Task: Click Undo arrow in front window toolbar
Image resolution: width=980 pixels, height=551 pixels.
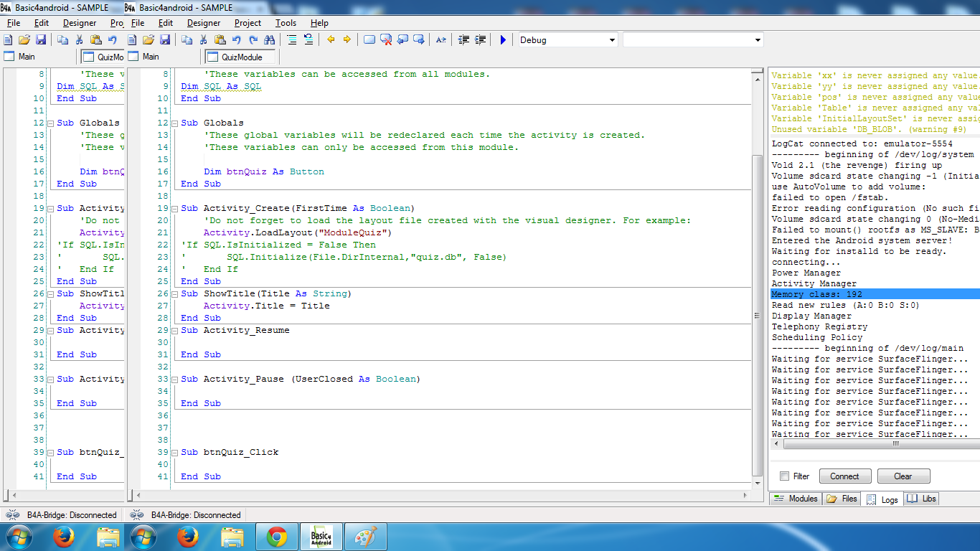Action: click(x=237, y=40)
